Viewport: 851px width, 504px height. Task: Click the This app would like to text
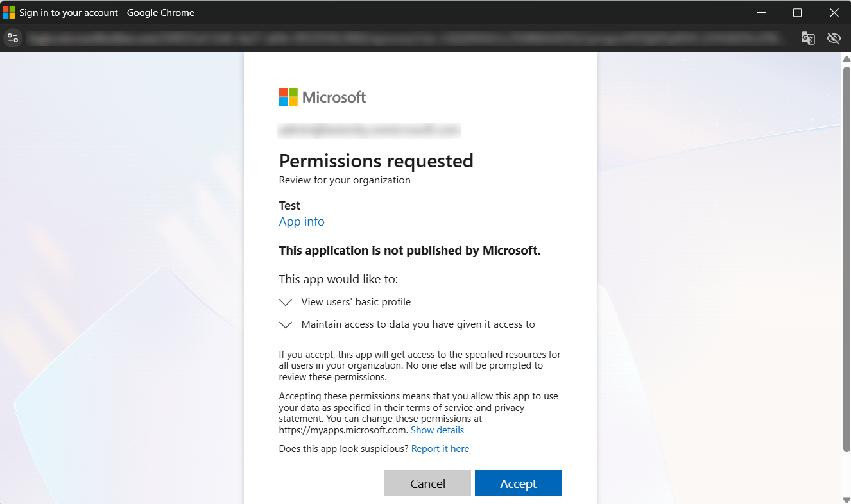click(338, 280)
